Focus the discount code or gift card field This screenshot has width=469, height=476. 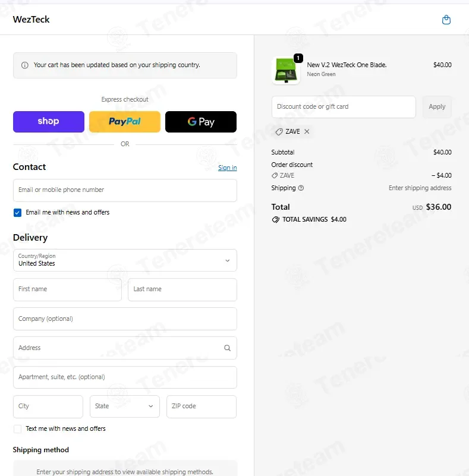(x=344, y=107)
